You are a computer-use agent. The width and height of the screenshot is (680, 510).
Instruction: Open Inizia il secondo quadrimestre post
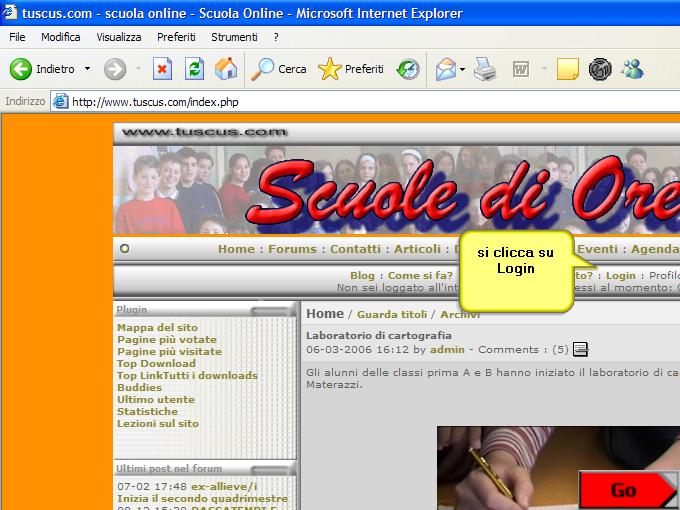click(203, 499)
